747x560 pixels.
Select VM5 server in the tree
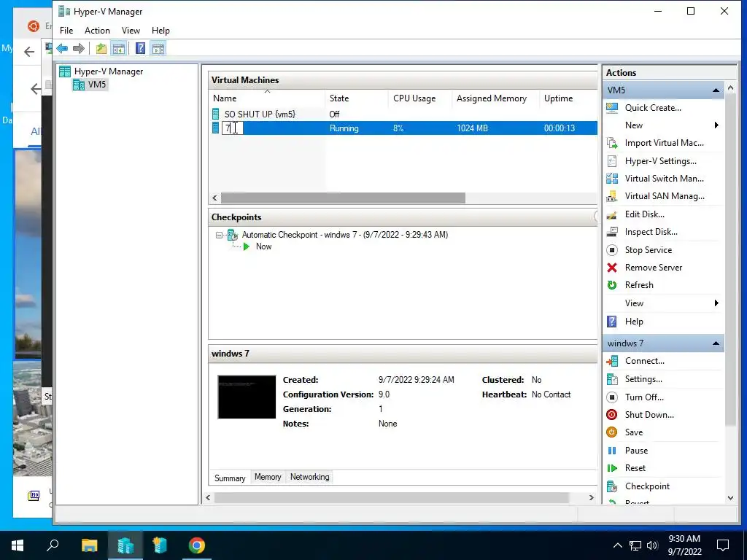tap(97, 85)
